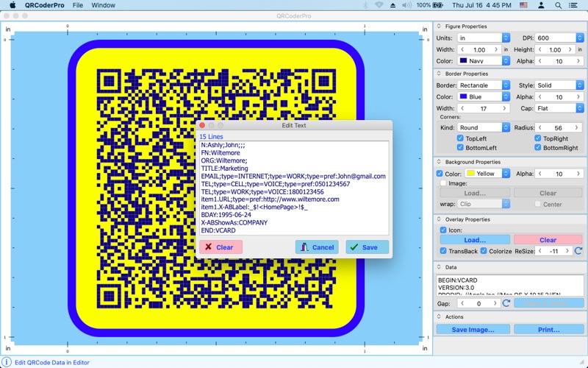Open the Units dropdown
588x368 pixels.
pos(484,38)
